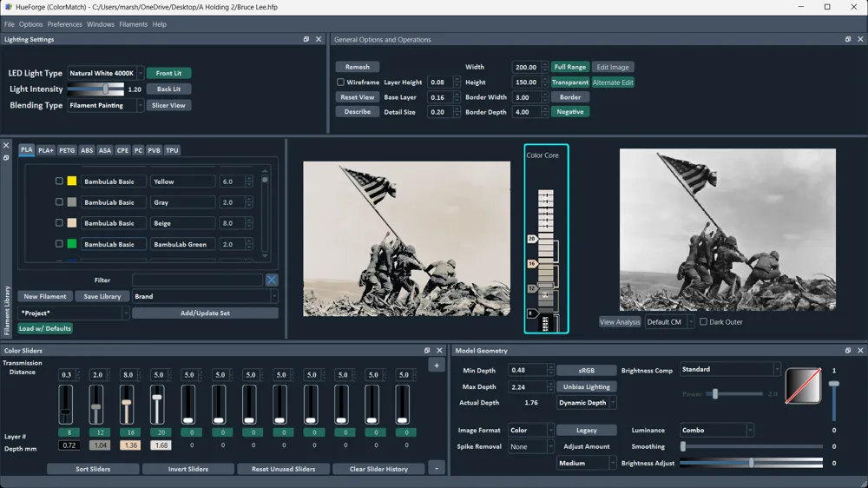Open the Filaments menu

click(x=133, y=24)
